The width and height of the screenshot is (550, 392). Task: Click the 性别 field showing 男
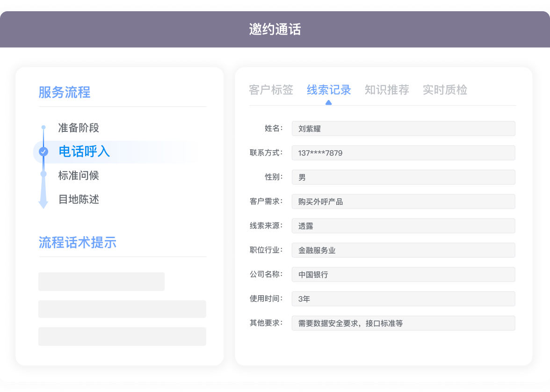click(403, 177)
